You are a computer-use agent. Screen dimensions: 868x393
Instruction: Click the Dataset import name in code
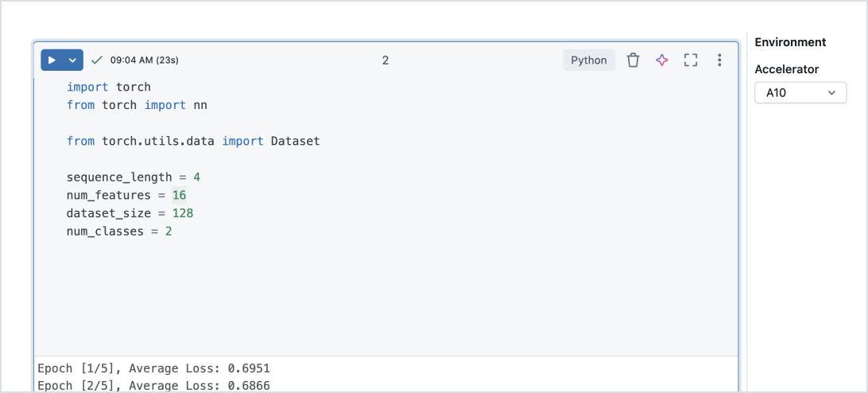coord(295,141)
